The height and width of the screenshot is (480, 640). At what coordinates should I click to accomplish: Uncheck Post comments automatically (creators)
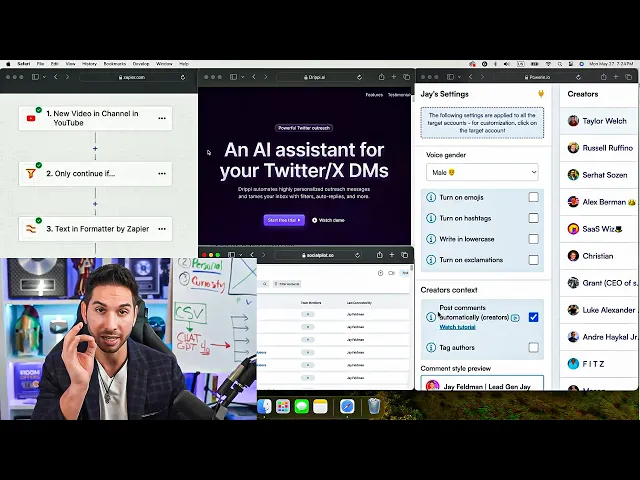(533, 317)
